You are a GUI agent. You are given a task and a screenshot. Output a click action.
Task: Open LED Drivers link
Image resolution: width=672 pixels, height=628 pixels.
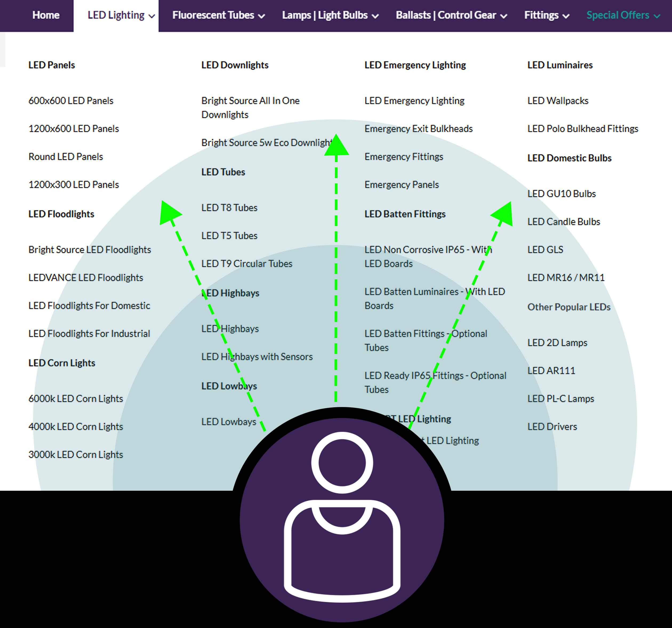pos(552,427)
